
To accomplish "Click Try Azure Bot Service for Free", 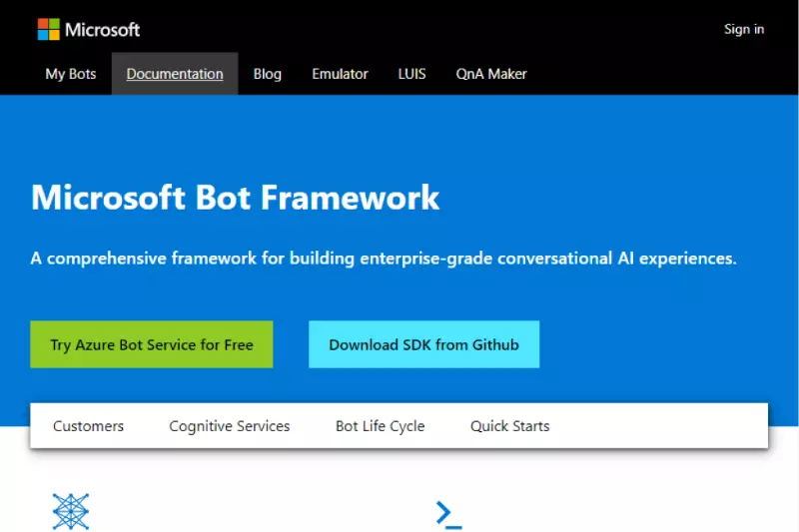I will click(152, 344).
